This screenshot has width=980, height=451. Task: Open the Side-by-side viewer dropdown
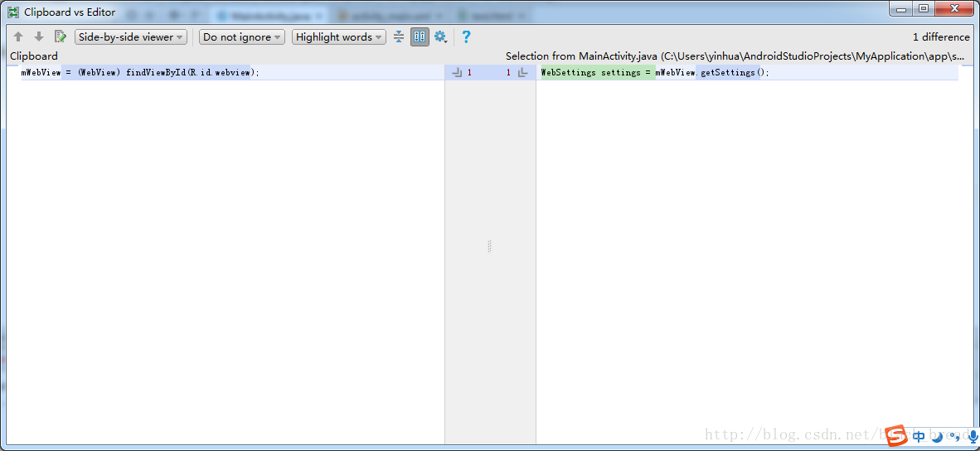coord(131,36)
